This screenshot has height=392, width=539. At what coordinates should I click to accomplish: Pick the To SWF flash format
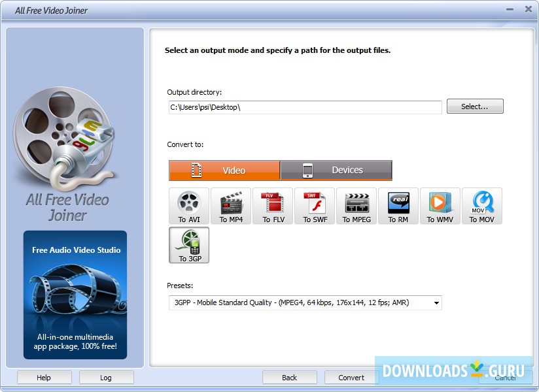(314, 206)
